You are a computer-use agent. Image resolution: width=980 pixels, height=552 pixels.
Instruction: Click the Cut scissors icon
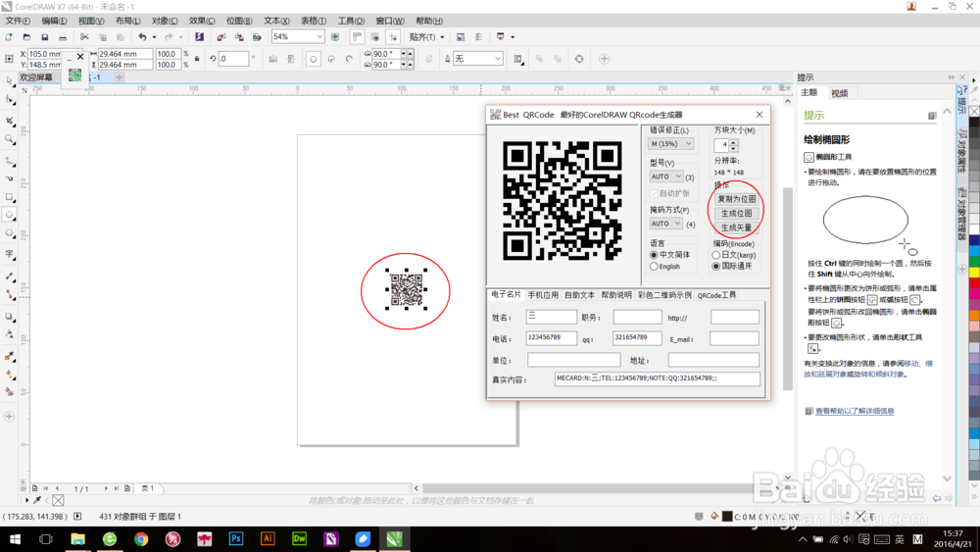click(84, 37)
